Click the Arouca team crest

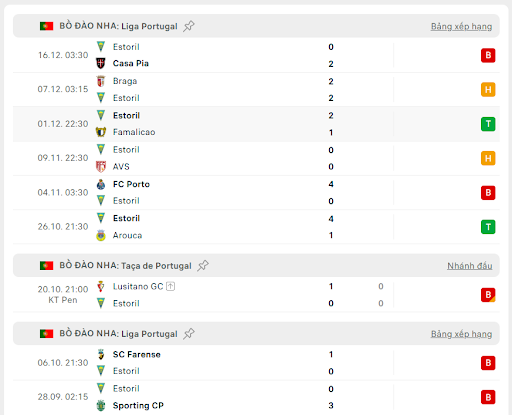(x=101, y=235)
